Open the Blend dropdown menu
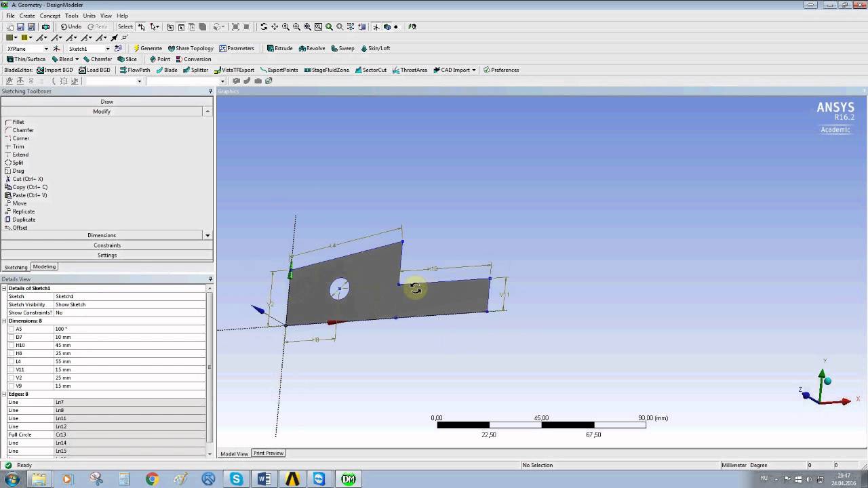868x488 pixels. 77,59
